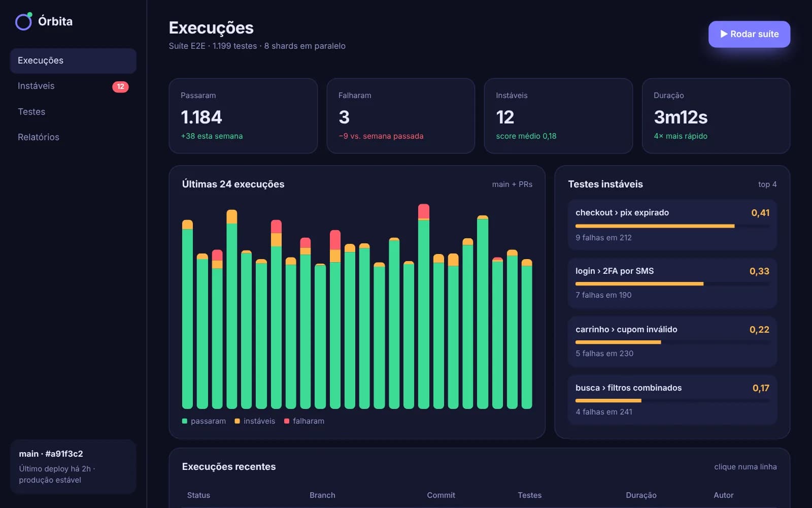Click the pix expirado progress bar
Image resolution: width=812 pixels, height=508 pixels.
point(672,226)
